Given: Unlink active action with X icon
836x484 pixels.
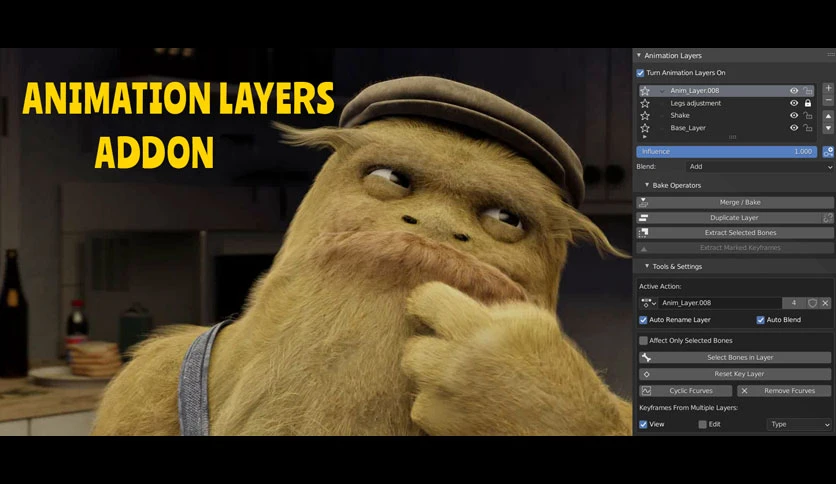Looking at the screenshot, I should click(825, 303).
